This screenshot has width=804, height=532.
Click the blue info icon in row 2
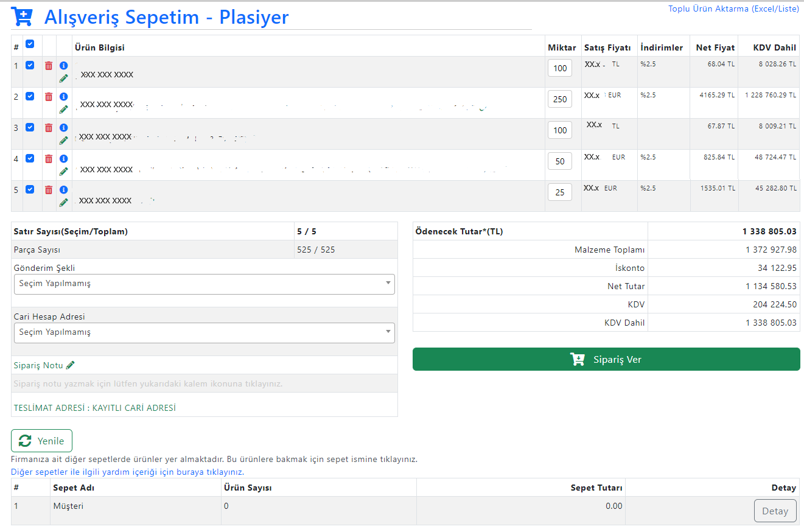[x=64, y=97]
